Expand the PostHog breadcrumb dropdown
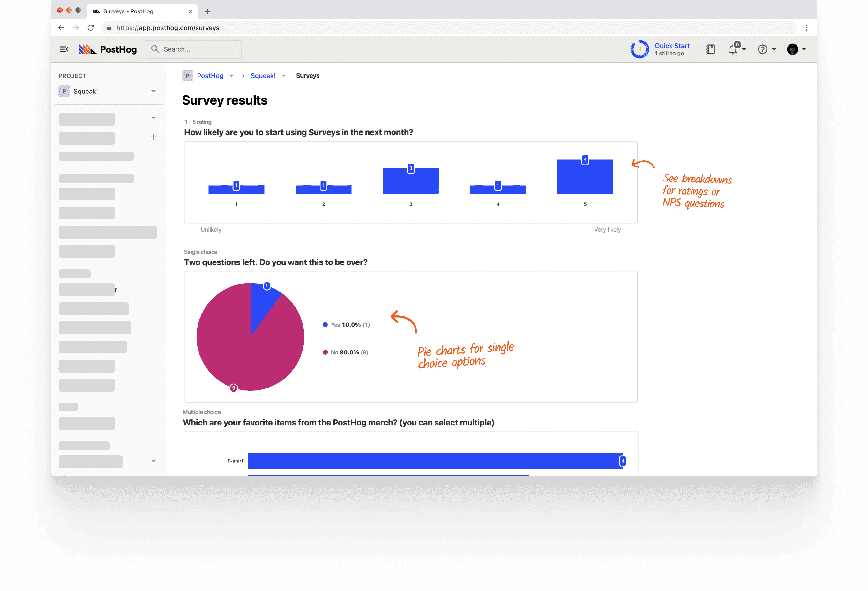The width and height of the screenshot is (868, 591). [232, 75]
